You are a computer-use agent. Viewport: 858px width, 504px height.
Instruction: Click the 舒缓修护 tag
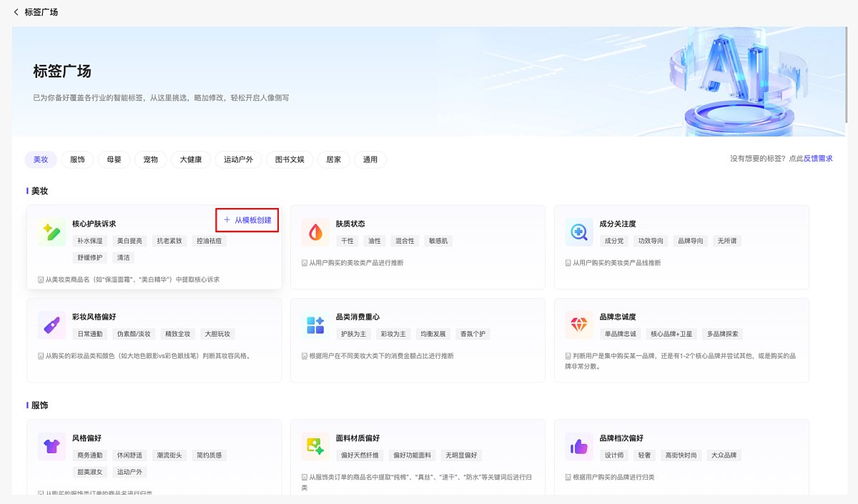tap(90, 257)
